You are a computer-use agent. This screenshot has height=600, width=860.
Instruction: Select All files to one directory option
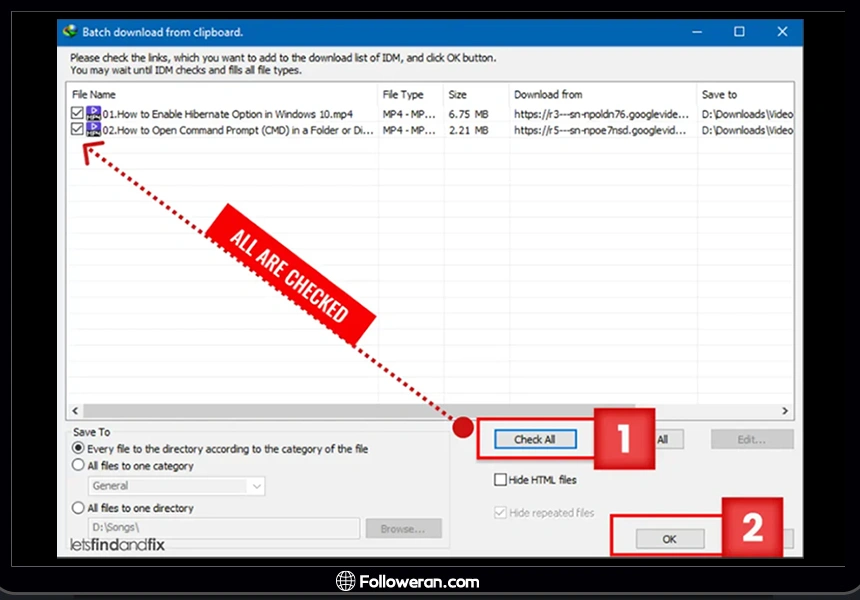79,508
